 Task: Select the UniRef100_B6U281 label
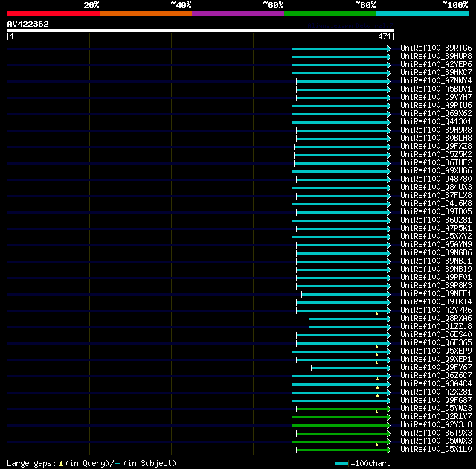point(436,220)
